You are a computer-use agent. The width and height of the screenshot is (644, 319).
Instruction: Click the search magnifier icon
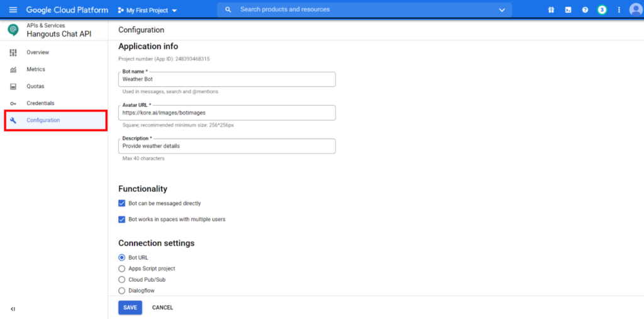coord(228,9)
